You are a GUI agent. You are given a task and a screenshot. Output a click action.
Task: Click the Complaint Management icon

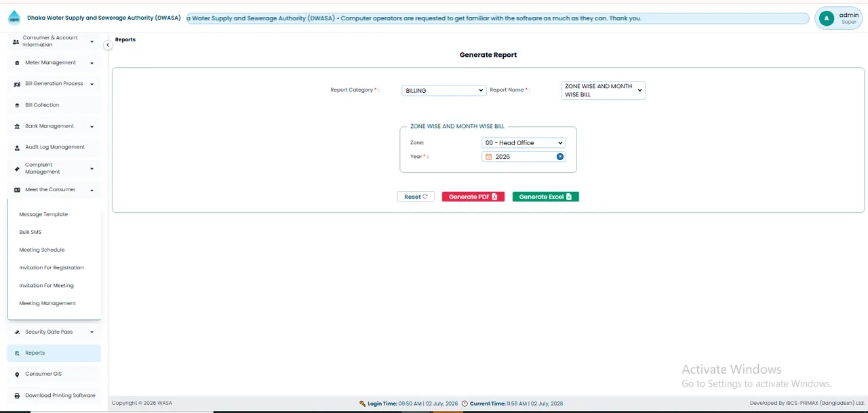[x=17, y=168]
